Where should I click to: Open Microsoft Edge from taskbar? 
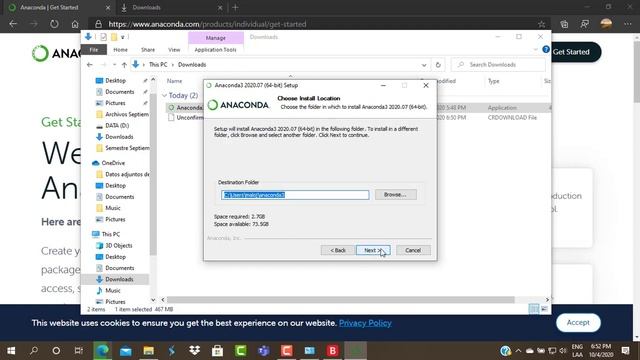(102, 351)
